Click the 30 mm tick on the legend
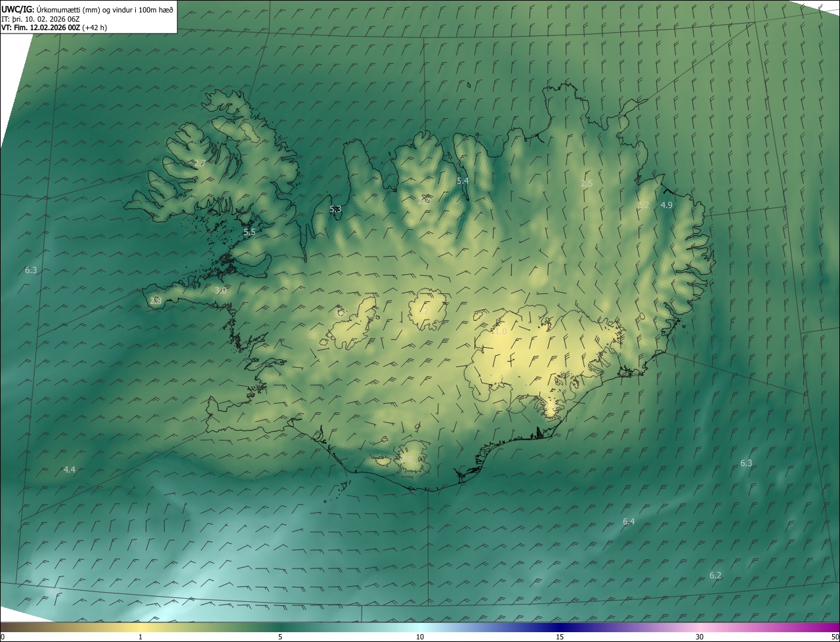This screenshot has width=840, height=642. click(700, 637)
